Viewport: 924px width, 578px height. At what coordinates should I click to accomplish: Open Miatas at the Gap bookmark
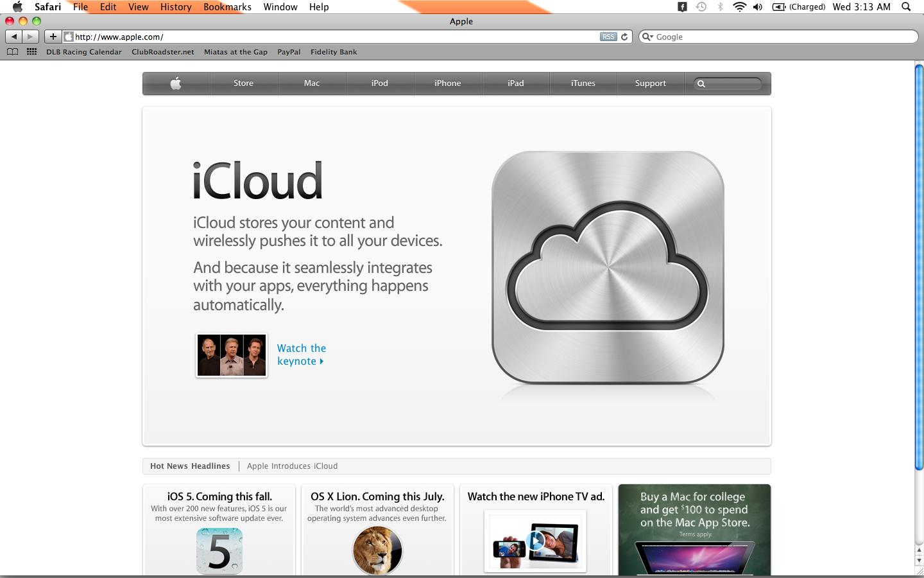(x=235, y=52)
